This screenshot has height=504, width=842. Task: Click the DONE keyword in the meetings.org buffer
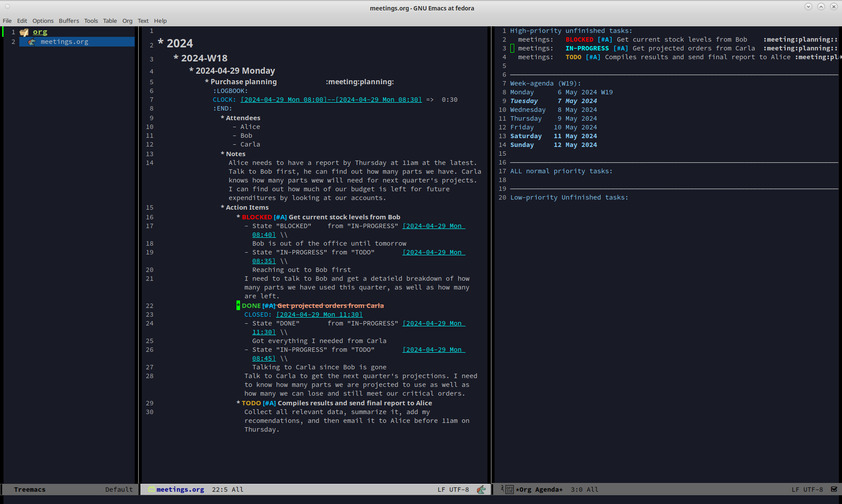[x=251, y=305]
